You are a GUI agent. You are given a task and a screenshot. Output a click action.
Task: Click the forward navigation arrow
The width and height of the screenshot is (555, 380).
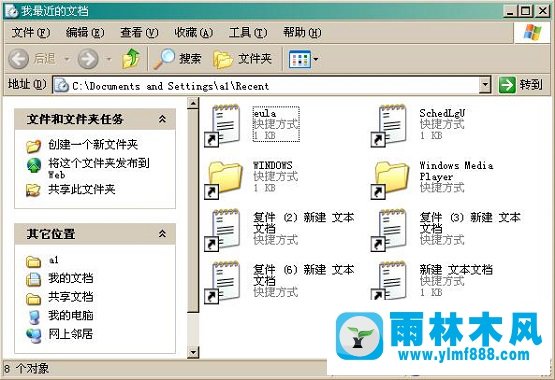(88, 59)
